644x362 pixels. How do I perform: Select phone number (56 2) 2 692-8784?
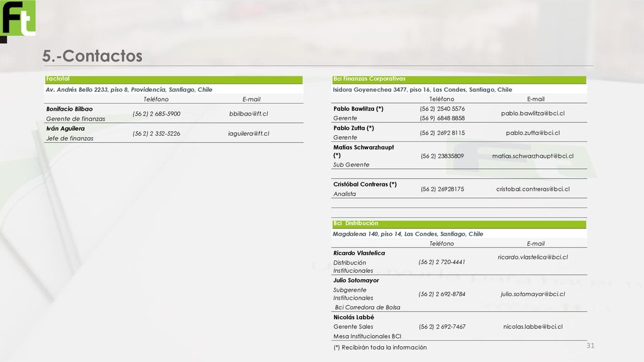click(441, 294)
